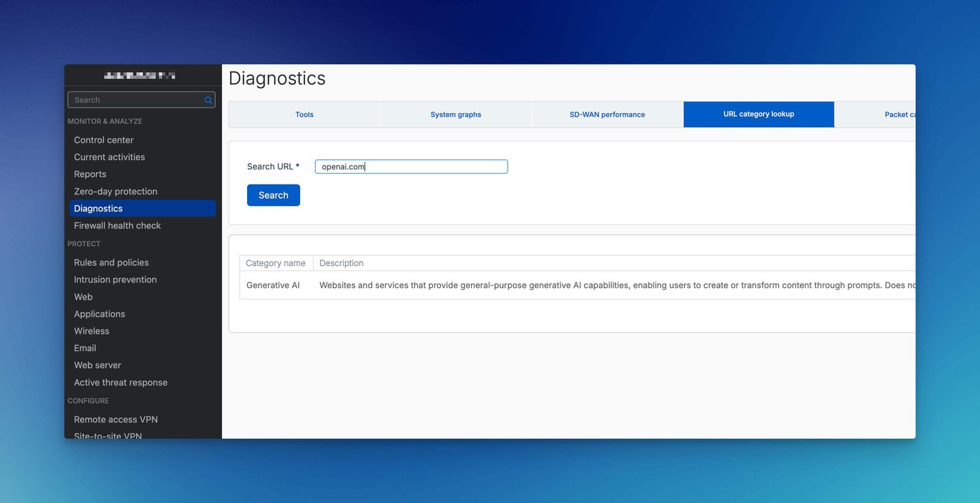Viewport: 980px width, 503px height.
Task: Click the PROTECT section label
Action: (x=84, y=244)
